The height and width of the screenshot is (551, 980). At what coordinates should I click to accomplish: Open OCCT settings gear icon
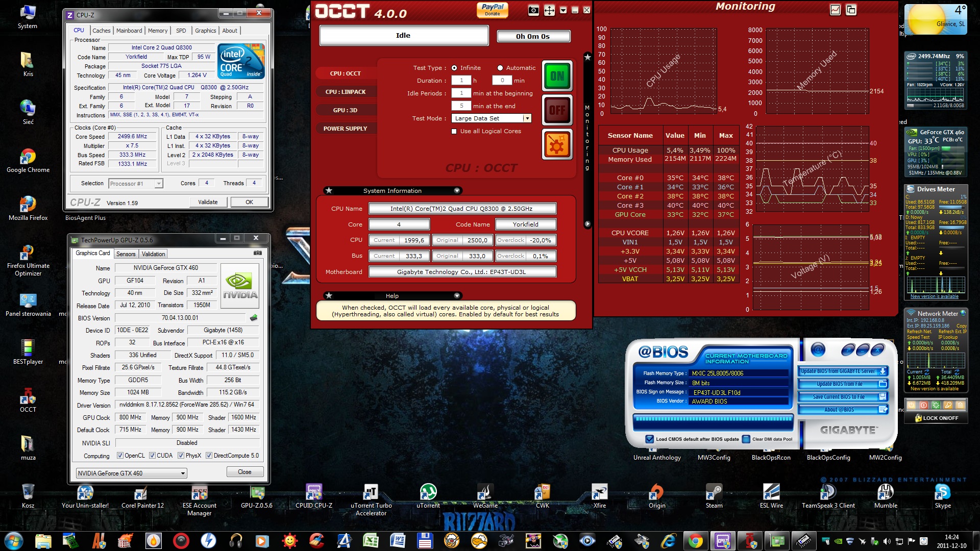point(557,145)
